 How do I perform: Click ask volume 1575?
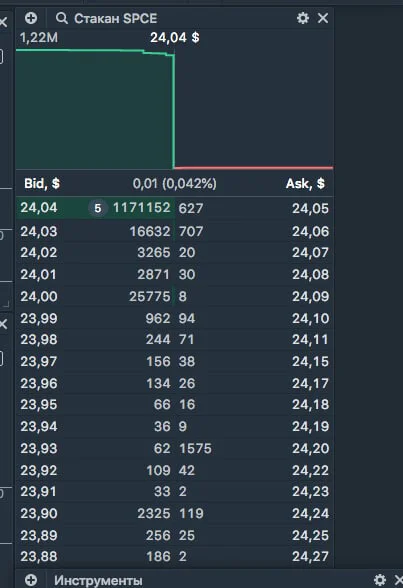click(x=195, y=448)
